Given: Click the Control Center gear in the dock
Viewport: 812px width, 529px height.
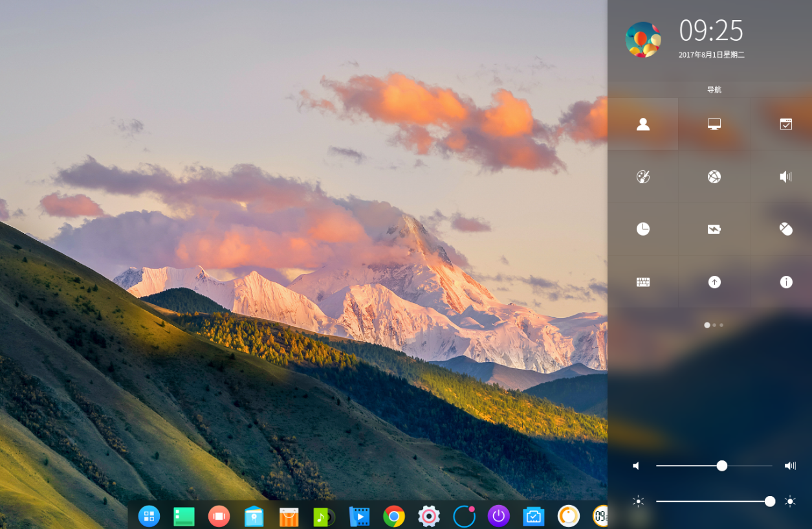Looking at the screenshot, I should 428,516.
